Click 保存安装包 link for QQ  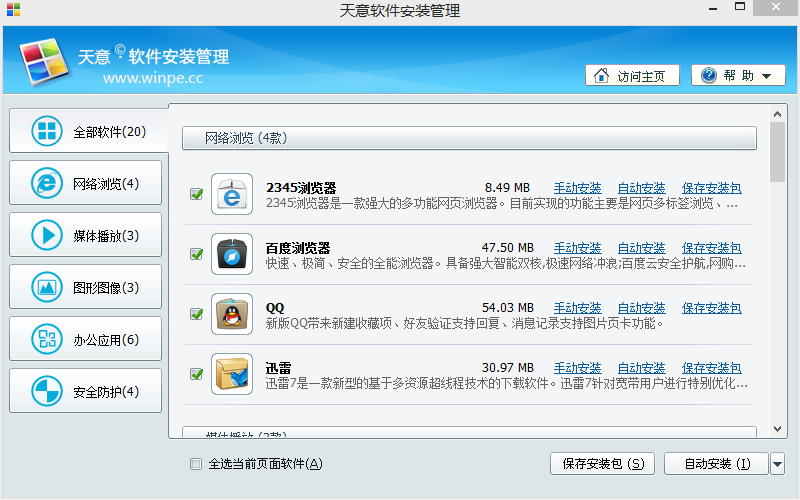712,308
